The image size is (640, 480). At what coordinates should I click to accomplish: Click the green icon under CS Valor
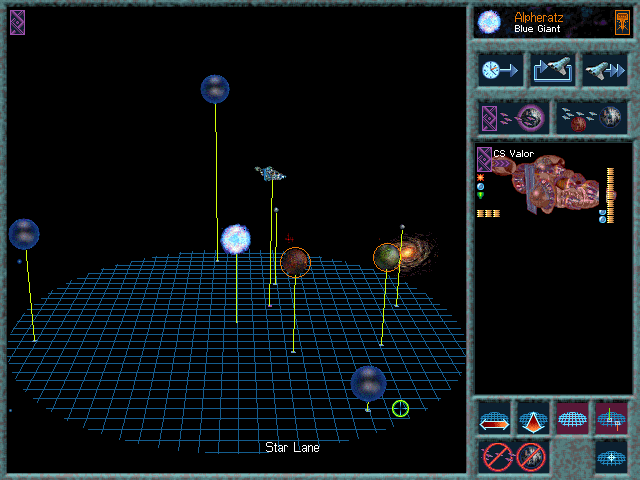480,196
